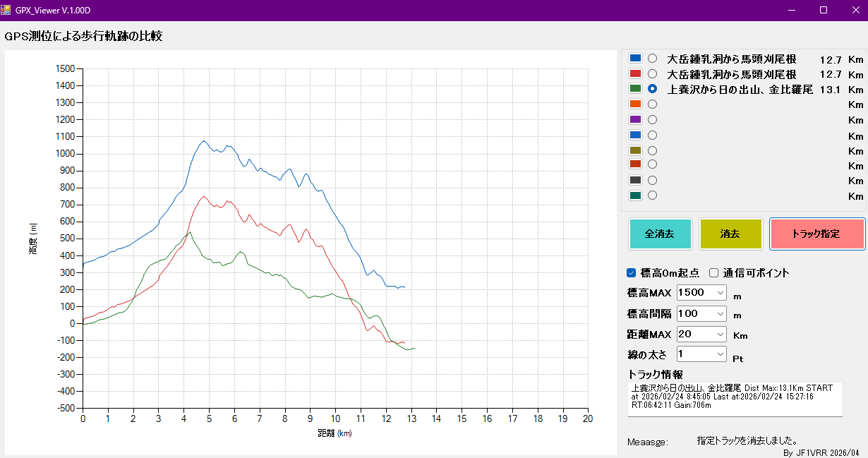Choose the radio button beside the orange swatch
Screen dimensions: 868x458
653,104
